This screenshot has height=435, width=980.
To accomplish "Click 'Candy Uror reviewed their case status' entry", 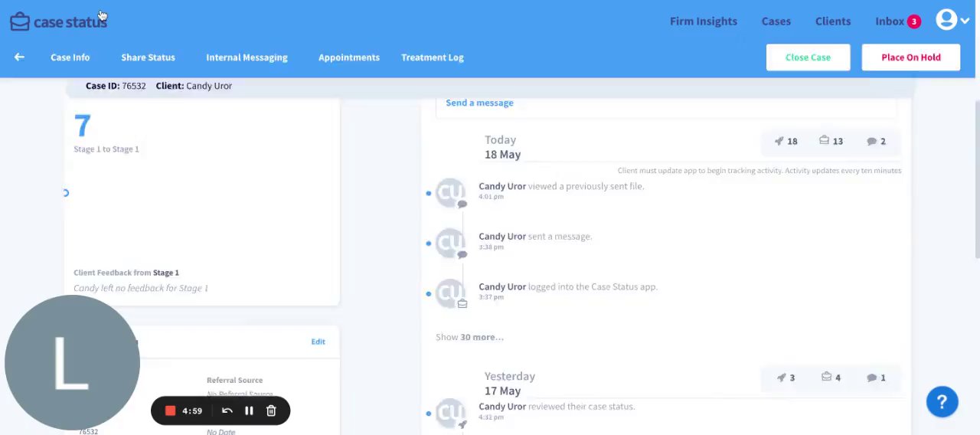I will tap(557, 407).
